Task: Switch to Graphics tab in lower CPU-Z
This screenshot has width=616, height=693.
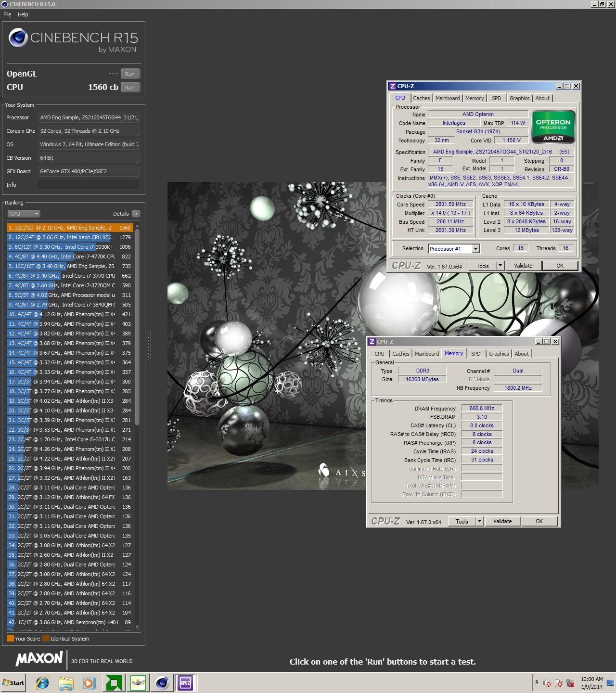Action: pyautogui.click(x=499, y=354)
